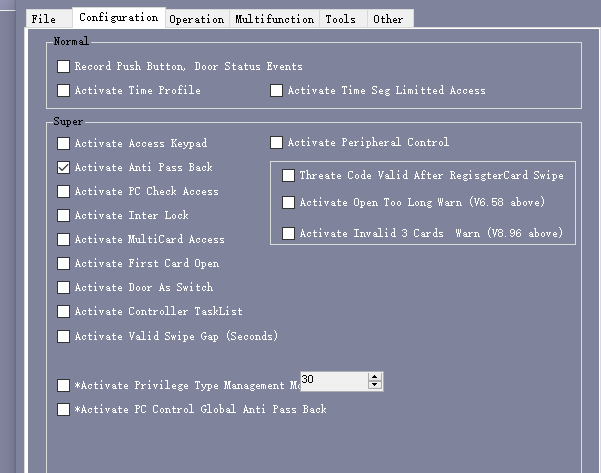Enable Activate Invalid 3 Cards Warn
The height and width of the screenshot is (473, 601).
point(288,233)
